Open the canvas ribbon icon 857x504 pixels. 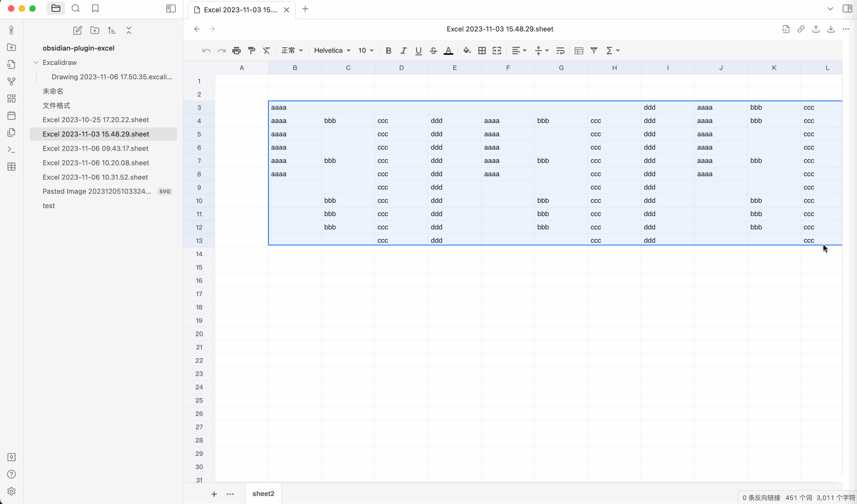[11, 98]
